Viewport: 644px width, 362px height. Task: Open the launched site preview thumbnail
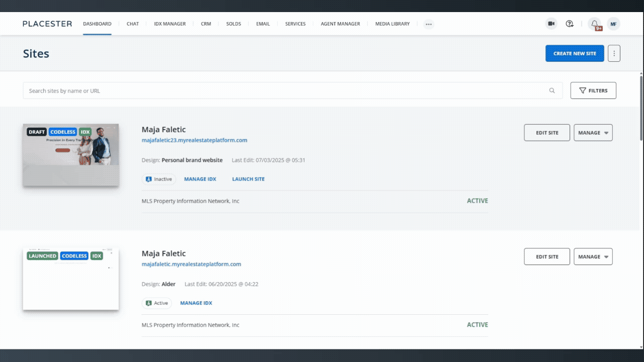click(x=71, y=279)
